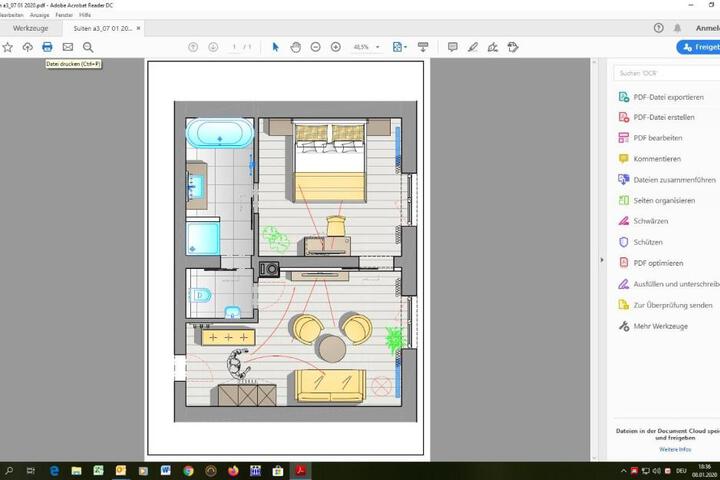Screen dimensions: 720x480
Task: Click the page number input field
Action: click(x=234, y=47)
